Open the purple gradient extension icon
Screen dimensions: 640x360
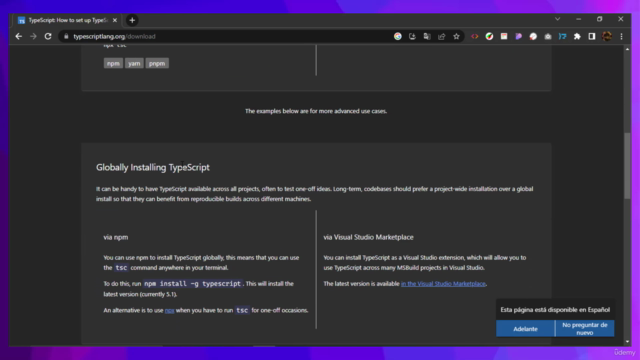[519, 36]
